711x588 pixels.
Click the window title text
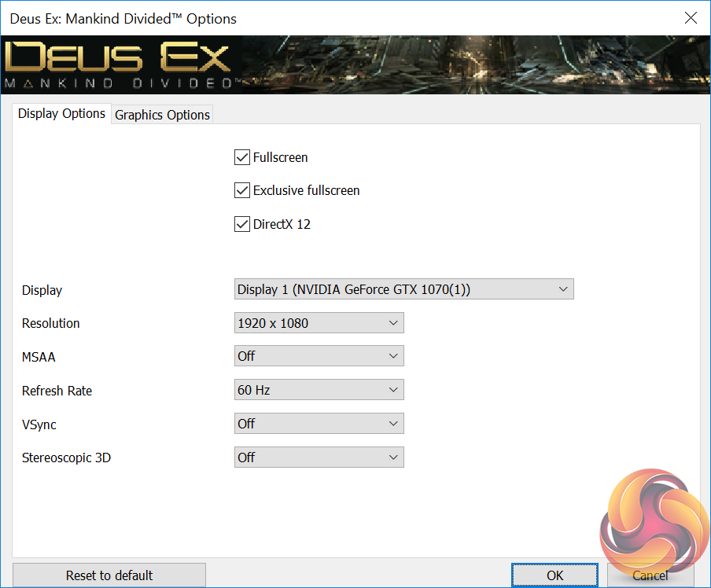click(123, 19)
